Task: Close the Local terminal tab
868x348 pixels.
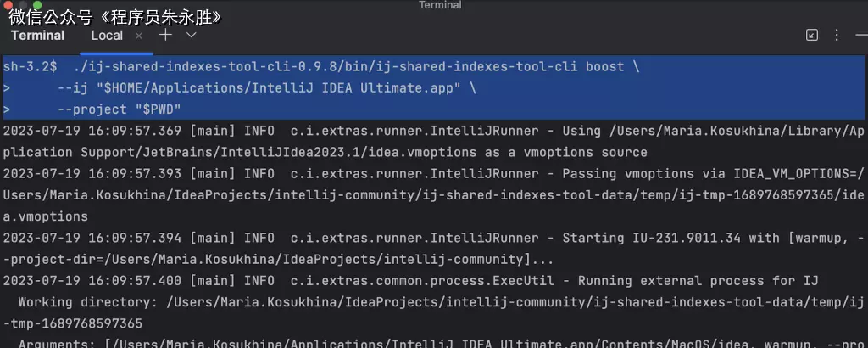Action: [x=139, y=36]
